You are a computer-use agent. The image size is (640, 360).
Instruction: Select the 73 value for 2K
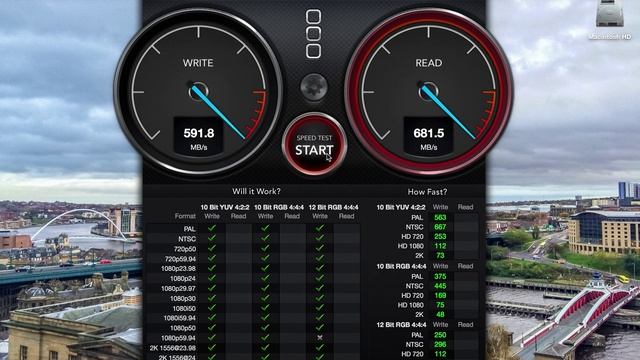440,256
